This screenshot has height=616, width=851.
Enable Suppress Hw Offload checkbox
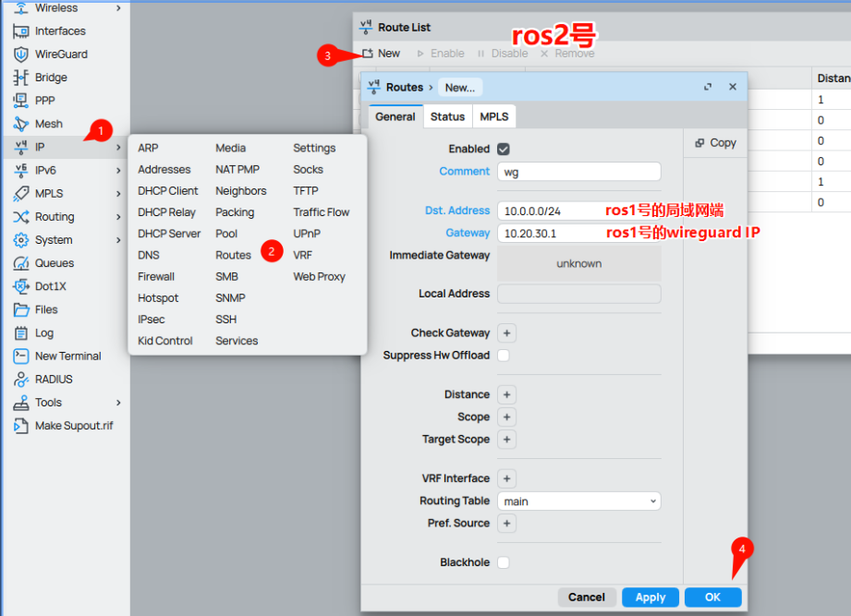504,356
